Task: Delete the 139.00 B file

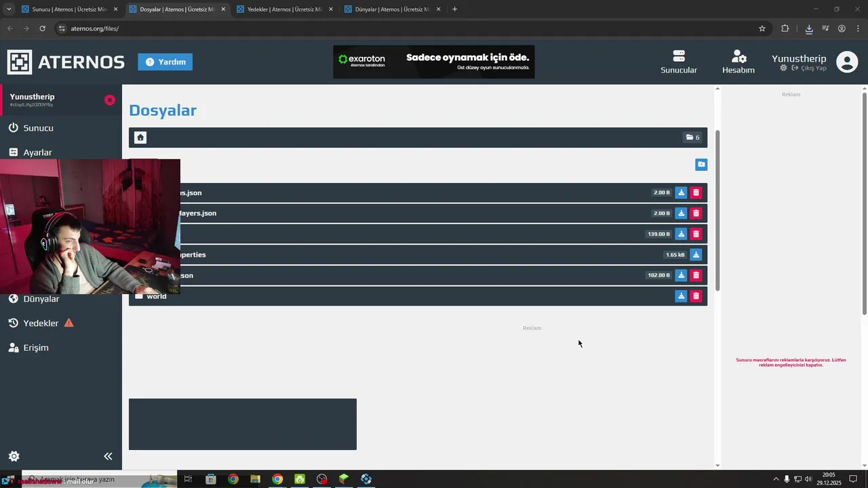Action: [x=696, y=234]
